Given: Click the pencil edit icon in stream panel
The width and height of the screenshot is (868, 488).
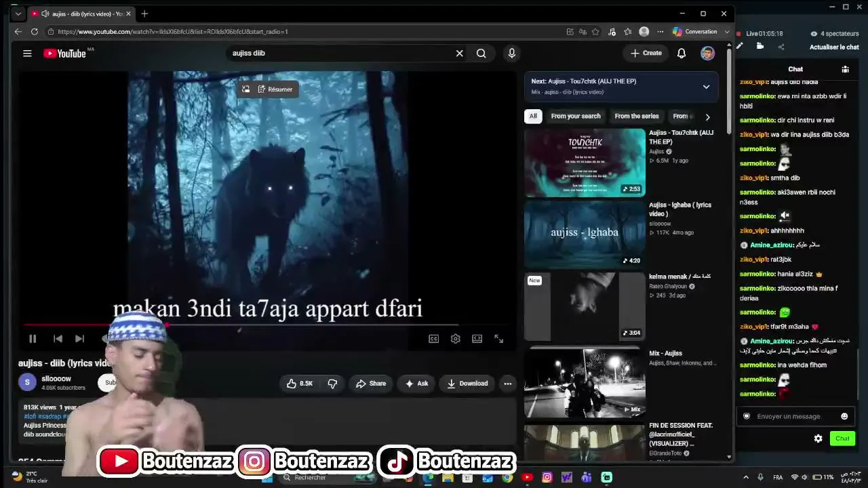Looking at the screenshot, I should coord(740,47).
